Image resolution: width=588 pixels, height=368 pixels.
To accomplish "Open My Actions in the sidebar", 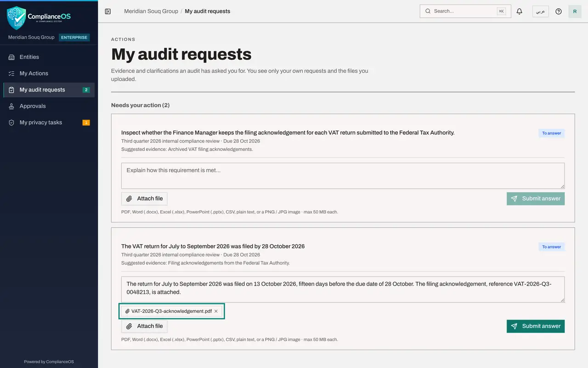I will pos(49,74).
